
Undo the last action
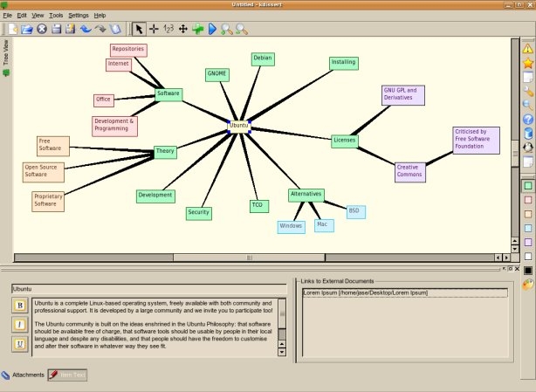pyautogui.click(x=86, y=29)
